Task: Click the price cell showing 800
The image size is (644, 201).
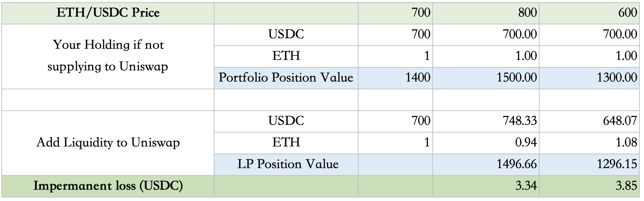Action: pos(486,13)
